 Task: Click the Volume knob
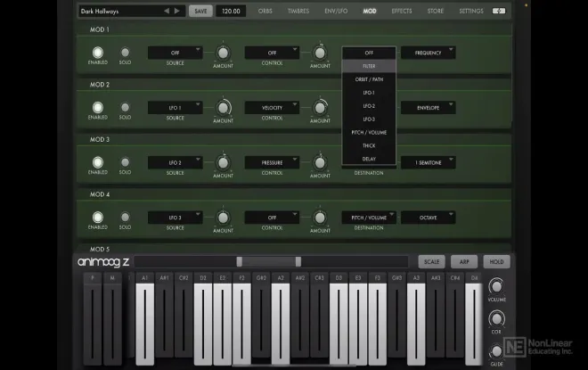[496, 287]
